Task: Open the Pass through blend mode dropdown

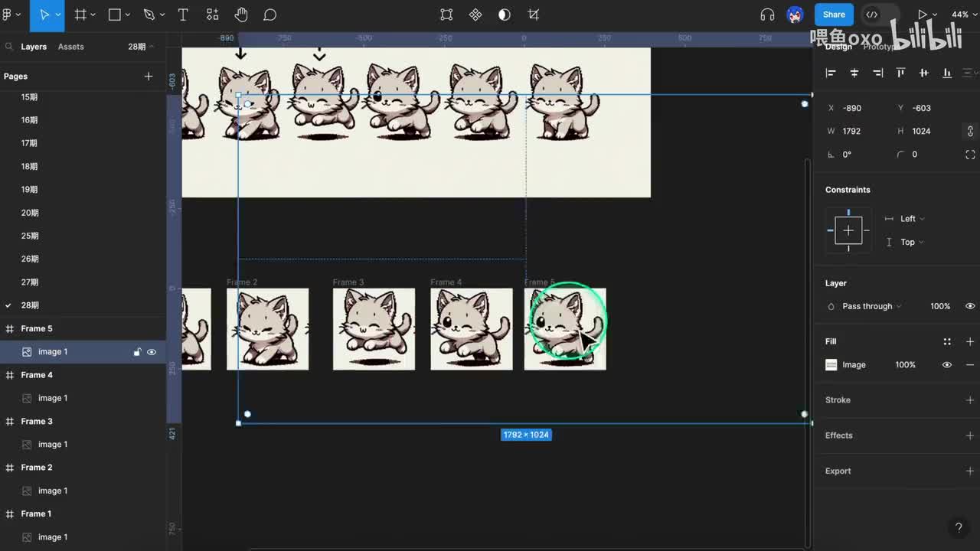Action: (871, 306)
